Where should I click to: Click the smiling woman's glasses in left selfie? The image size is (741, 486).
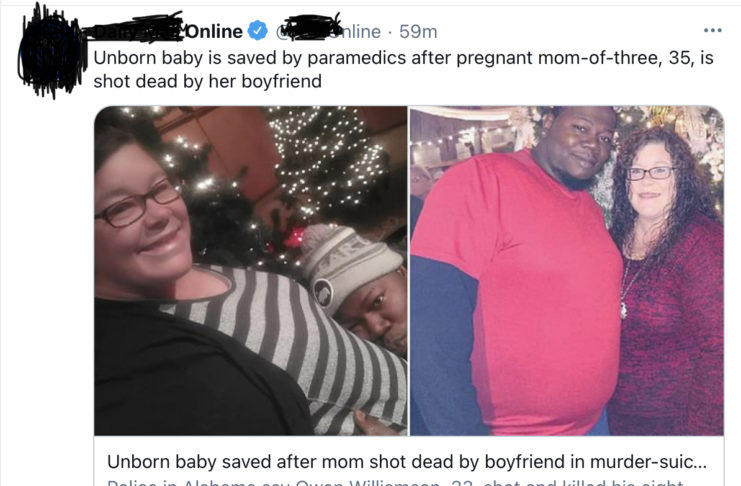click(137, 203)
